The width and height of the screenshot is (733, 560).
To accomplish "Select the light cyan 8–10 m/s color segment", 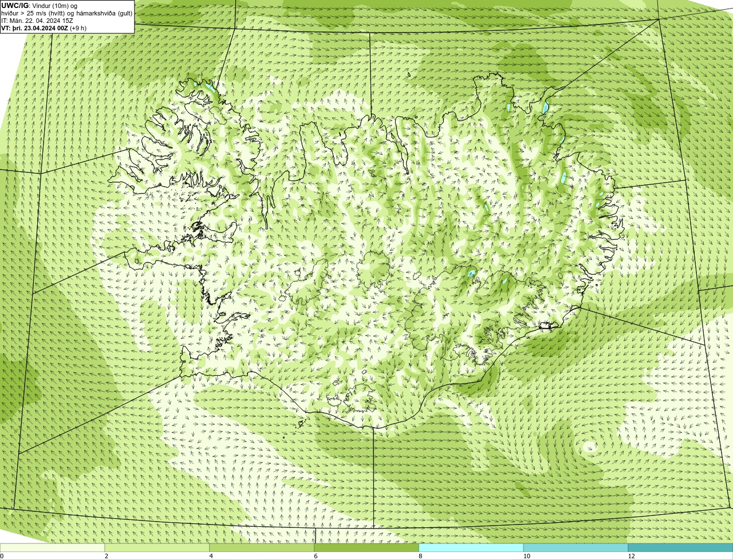I will coord(471,547).
